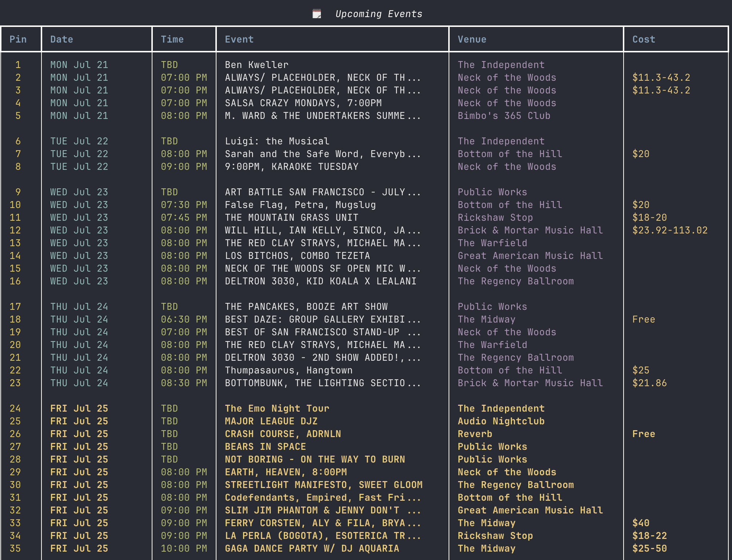Image resolution: width=732 pixels, height=560 pixels.
Task: Select NECK OF THE WOODS SF OPEN MIC event
Action: tap(323, 268)
